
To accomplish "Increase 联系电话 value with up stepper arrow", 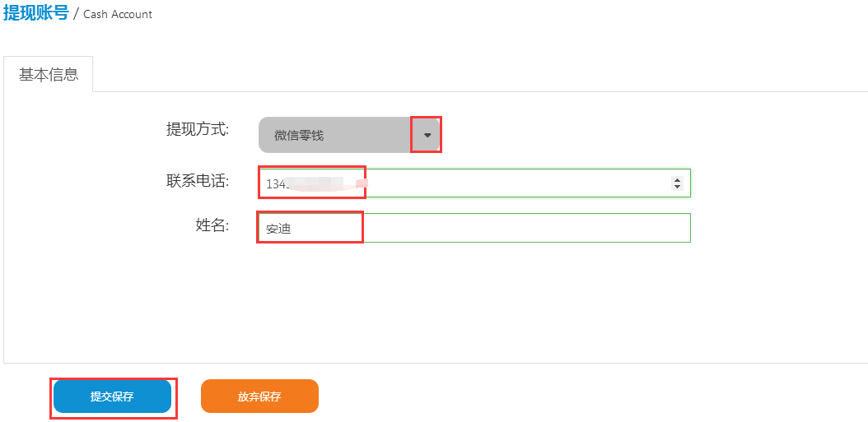I will pyautogui.click(x=677, y=180).
